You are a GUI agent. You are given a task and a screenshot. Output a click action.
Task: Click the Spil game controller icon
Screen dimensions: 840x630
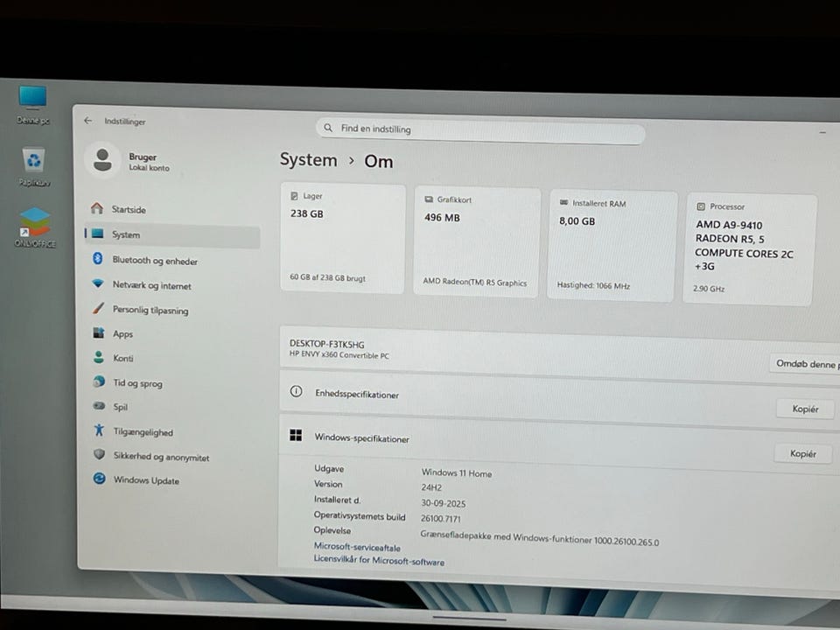(99, 405)
